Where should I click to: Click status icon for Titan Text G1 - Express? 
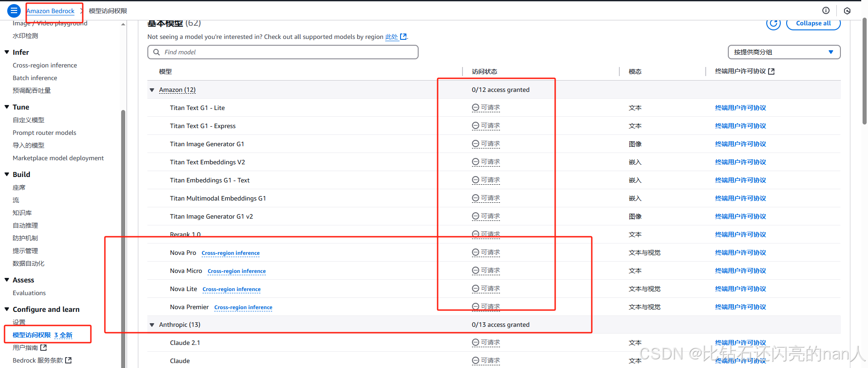point(476,125)
